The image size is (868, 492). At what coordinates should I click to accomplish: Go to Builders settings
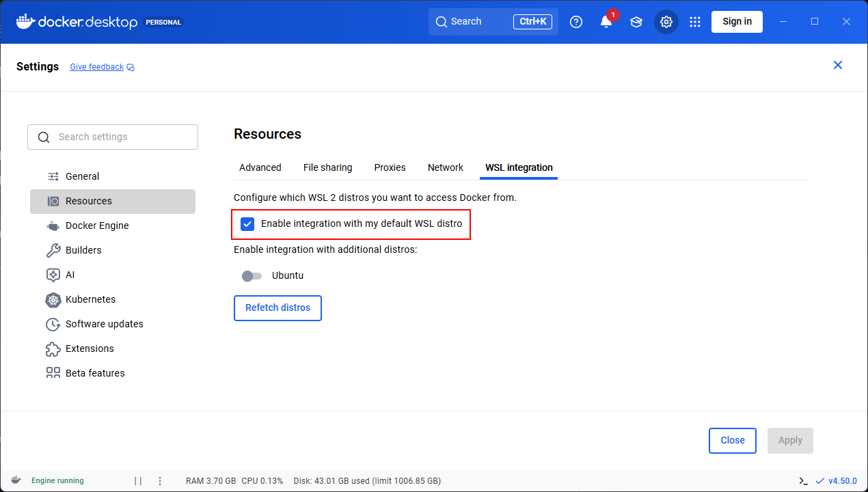(x=113, y=250)
